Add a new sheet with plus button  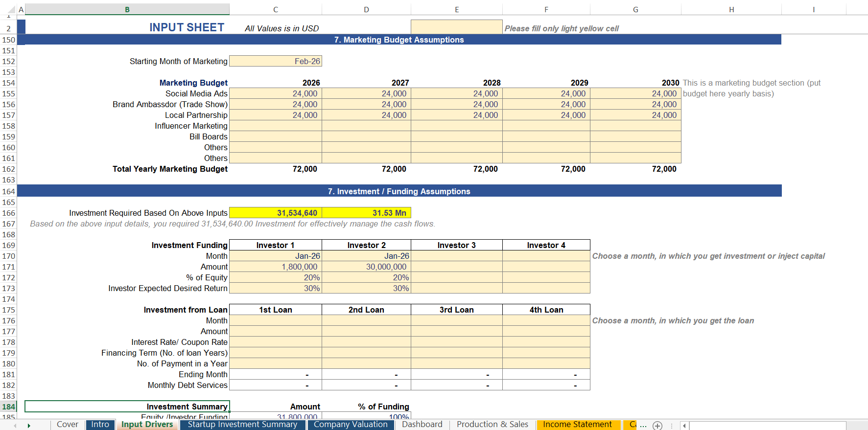click(657, 426)
